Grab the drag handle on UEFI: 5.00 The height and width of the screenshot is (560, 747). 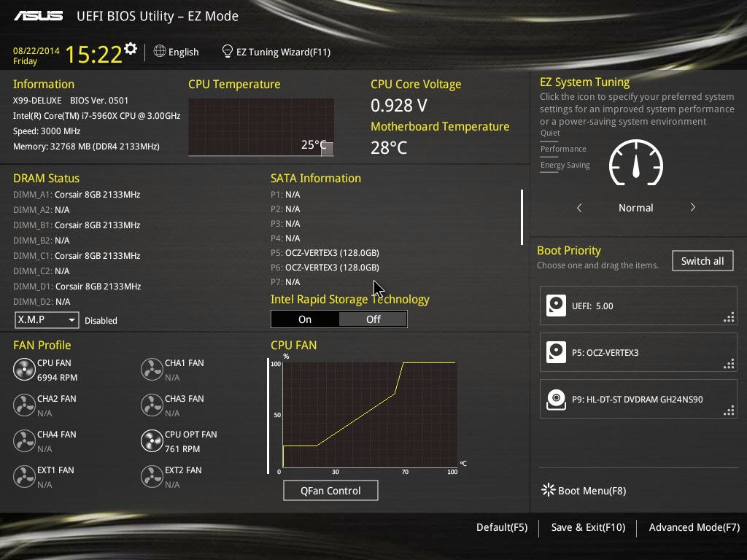pos(729,318)
